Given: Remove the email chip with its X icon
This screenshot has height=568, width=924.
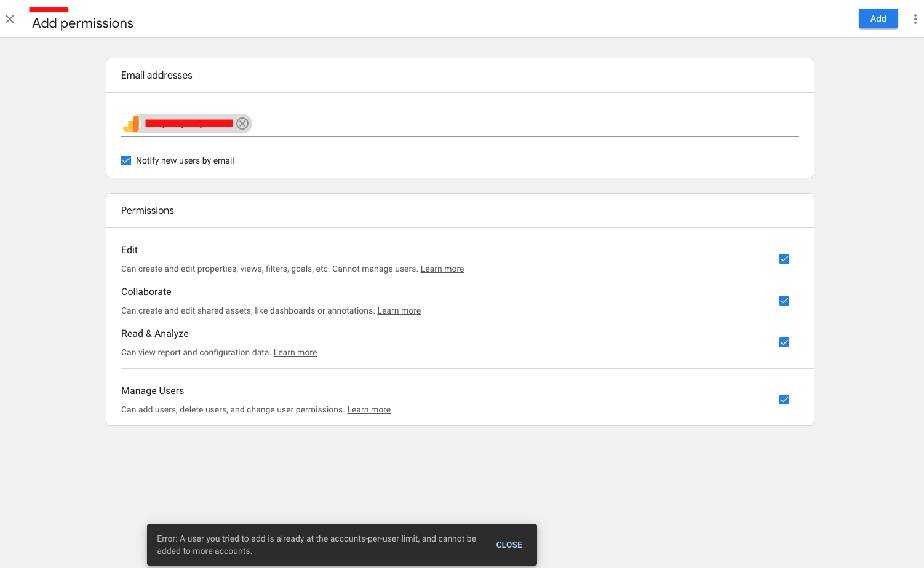Looking at the screenshot, I should click(242, 124).
